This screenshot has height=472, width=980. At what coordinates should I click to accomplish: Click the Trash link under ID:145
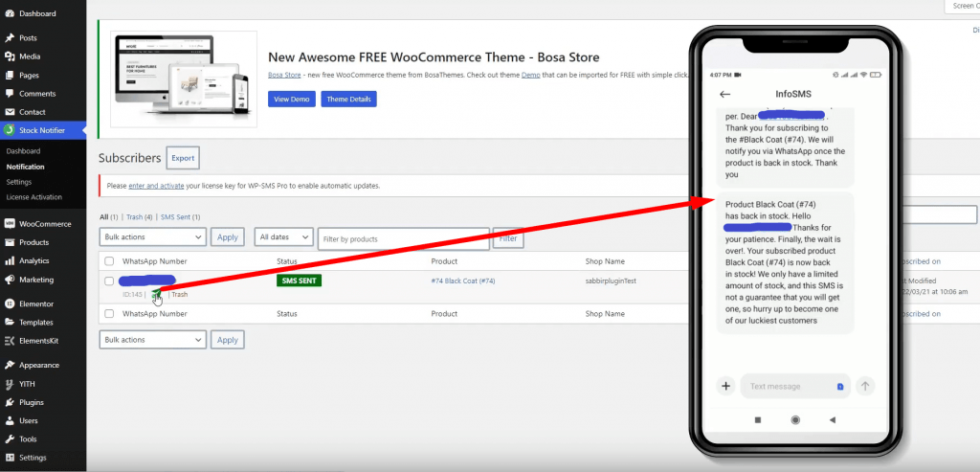[x=179, y=294]
